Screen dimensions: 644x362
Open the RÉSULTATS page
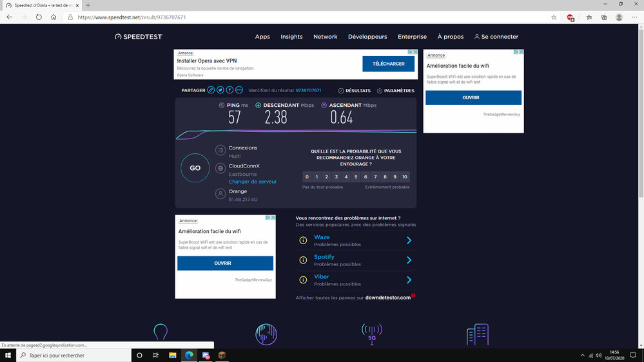pyautogui.click(x=354, y=91)
